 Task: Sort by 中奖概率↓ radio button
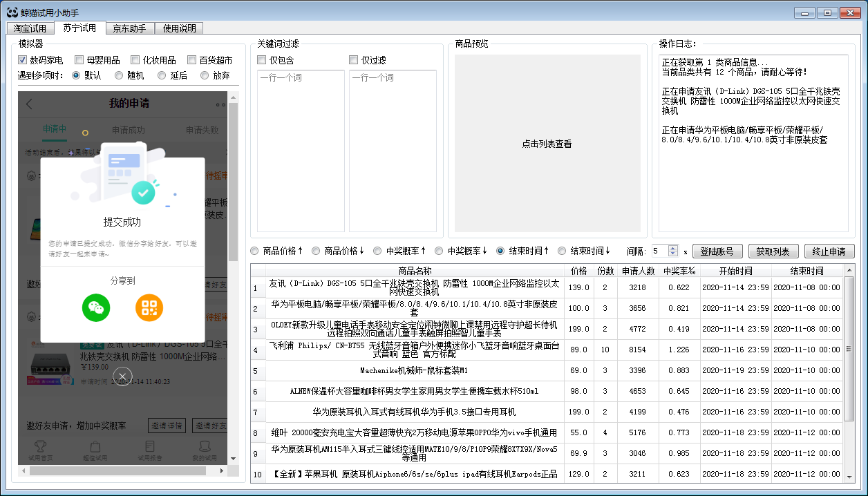pyautogui.click(x=440, y=250)
